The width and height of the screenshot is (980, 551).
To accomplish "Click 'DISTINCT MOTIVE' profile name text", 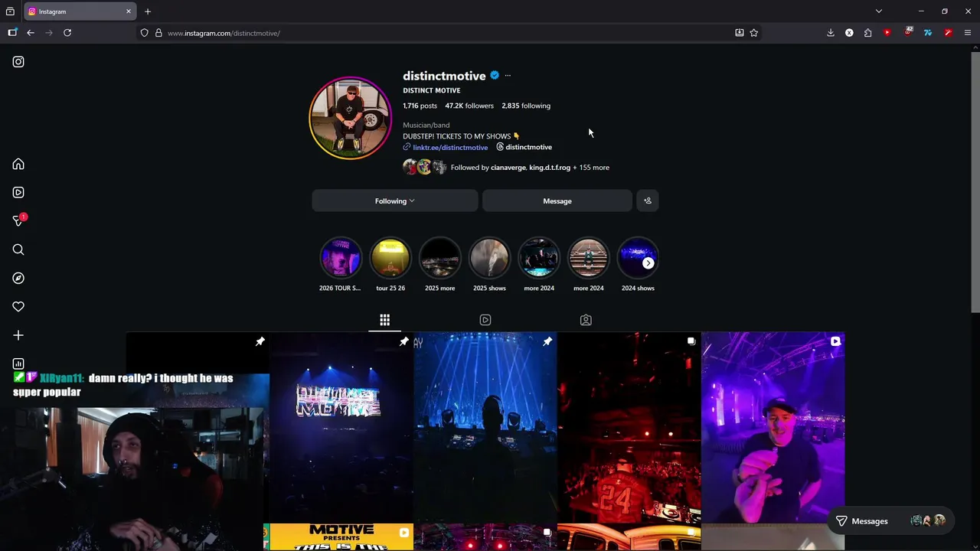I will [x=432, y=90].
